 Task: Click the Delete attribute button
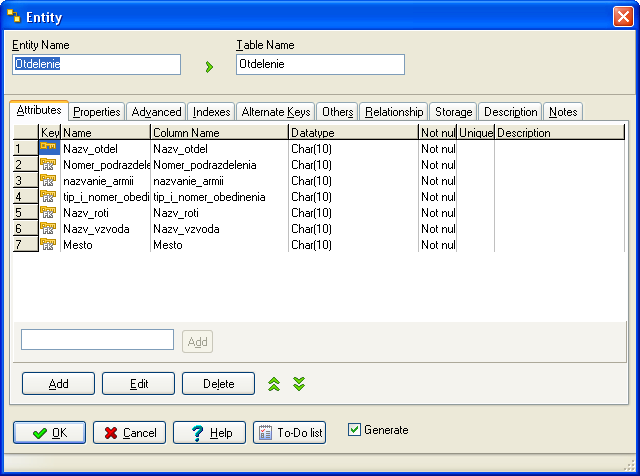point(218,383)
